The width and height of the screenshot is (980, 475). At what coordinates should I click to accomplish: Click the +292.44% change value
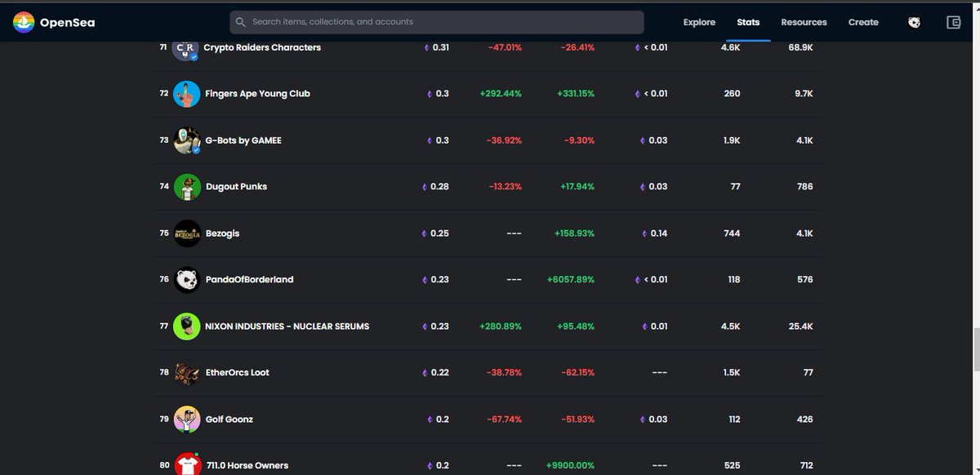point(501,94)
